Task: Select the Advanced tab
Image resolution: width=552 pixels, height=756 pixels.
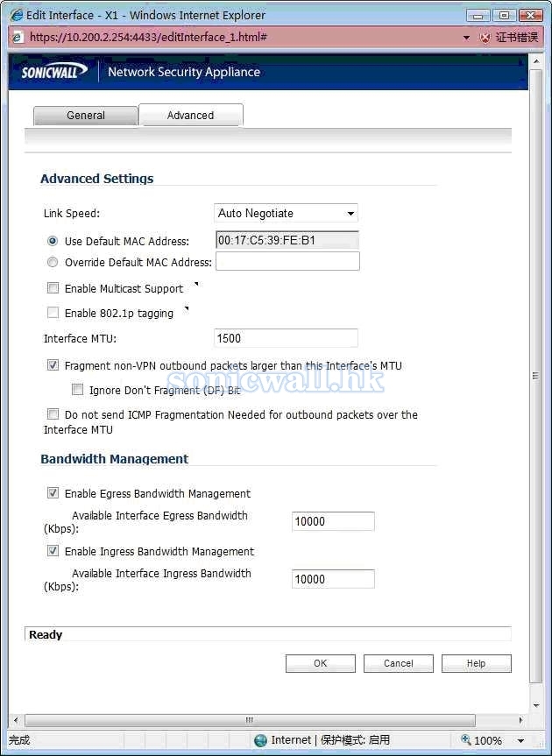Action: (190, 116)
